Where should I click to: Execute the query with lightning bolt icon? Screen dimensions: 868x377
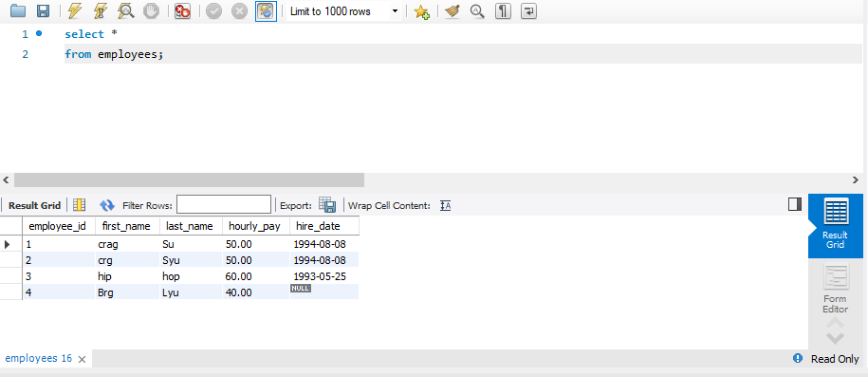point(75,10)
